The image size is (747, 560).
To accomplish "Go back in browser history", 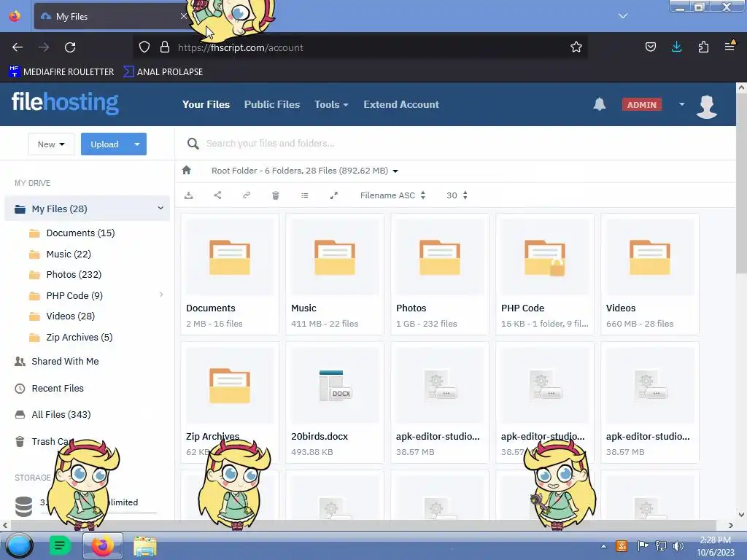I will [x=18, y=47].
